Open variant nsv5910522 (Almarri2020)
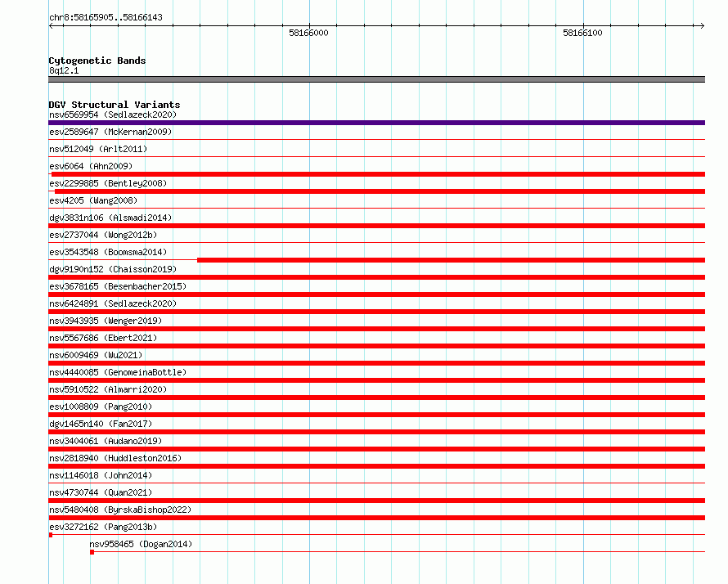Viewport: 728px width, 584px height. point(108,389)
